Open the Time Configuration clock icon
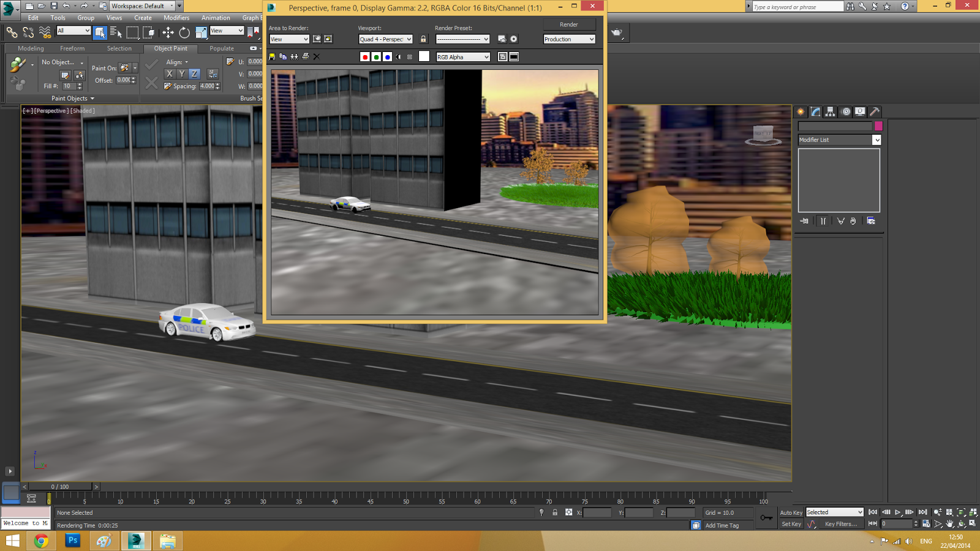The height and width of the screenshot is (551, 980). tap(925, 524)
